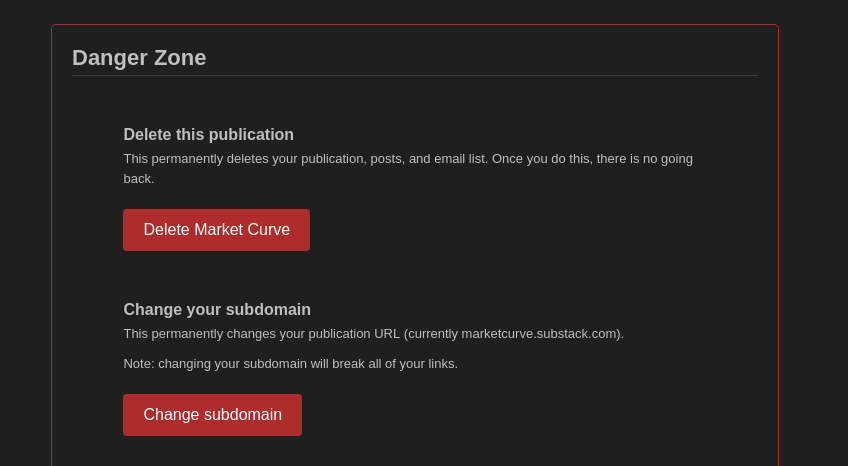
Task: Click the text mentioning marketcurve.substack.com
Action: click(374, 334)
